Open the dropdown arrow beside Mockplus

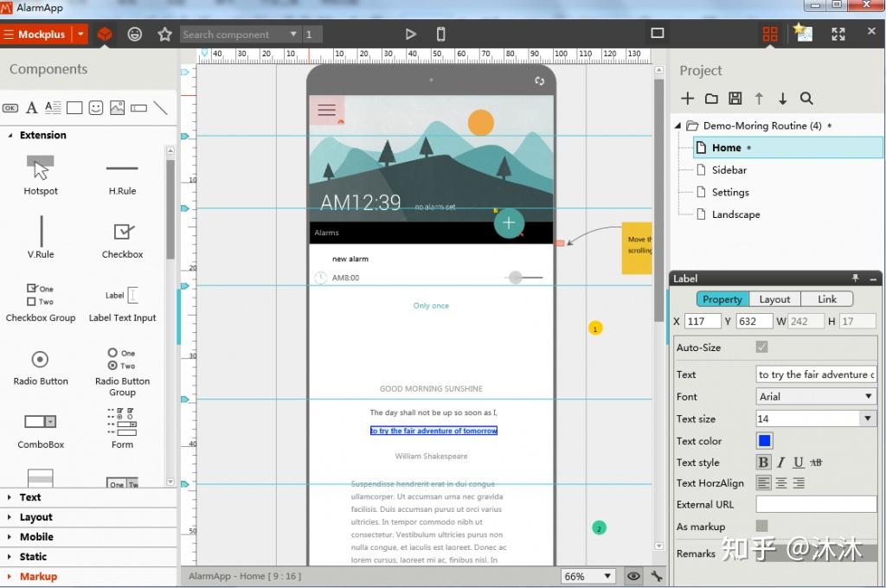click(x=80, y=35)
